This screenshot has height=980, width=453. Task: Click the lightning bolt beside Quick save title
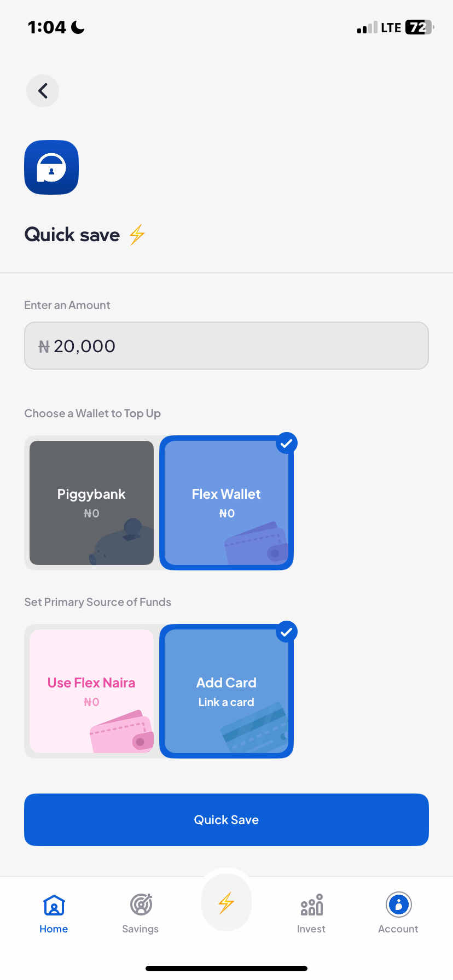(x=136, y=235)
